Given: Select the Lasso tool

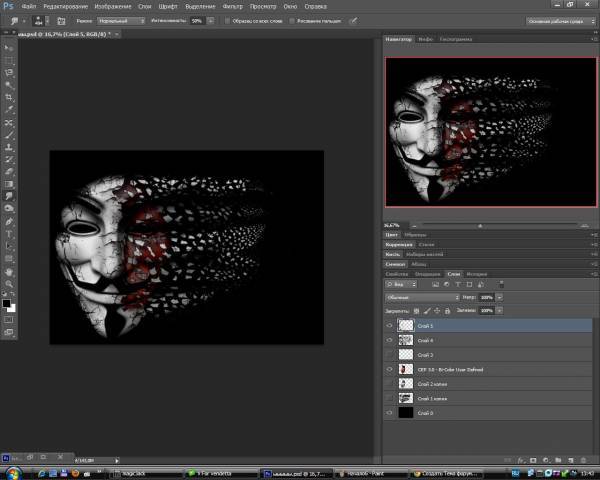Looking at the screenshot, I should [x=9, y=73].
